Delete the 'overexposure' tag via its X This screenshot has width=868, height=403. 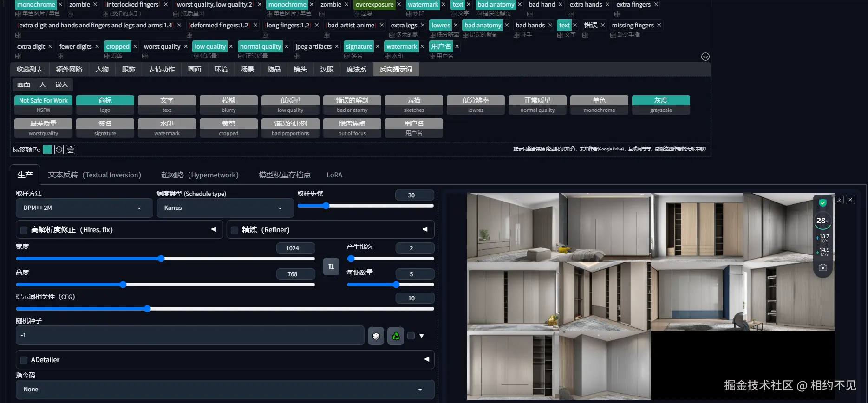pyautogui.click(x=399, y=5)
